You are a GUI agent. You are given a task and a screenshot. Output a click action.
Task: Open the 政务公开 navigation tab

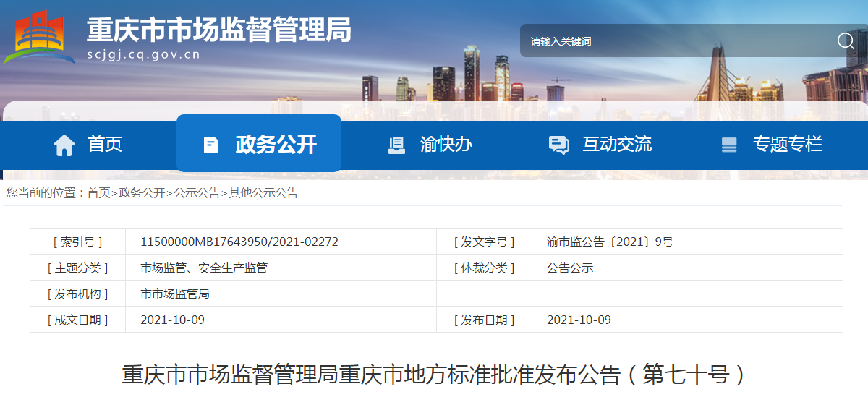[x=259, y=143]
